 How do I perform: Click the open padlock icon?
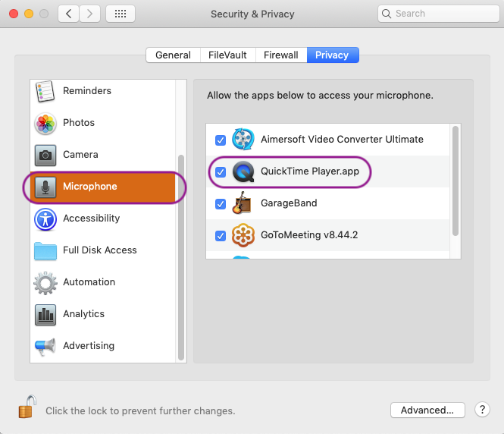(x=27, y=407)
